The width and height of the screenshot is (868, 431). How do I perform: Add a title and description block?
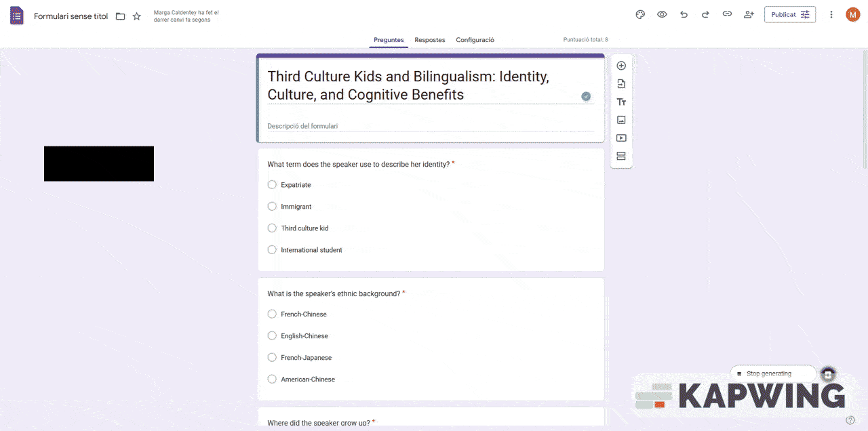coord(621,102)
